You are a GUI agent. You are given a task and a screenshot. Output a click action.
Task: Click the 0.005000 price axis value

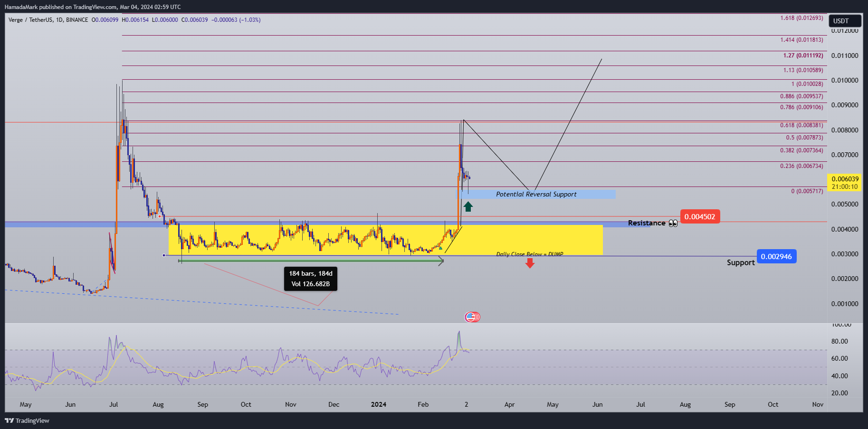[845, 204]
